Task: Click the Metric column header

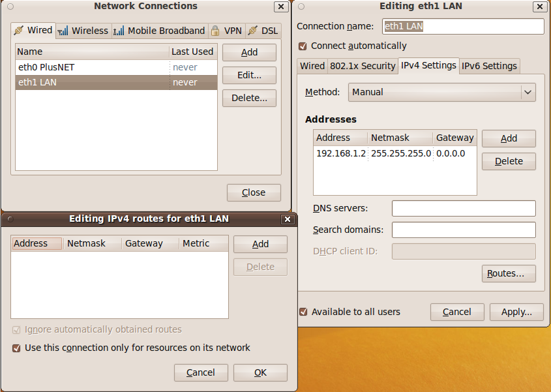Action: [x=204, y=243]
